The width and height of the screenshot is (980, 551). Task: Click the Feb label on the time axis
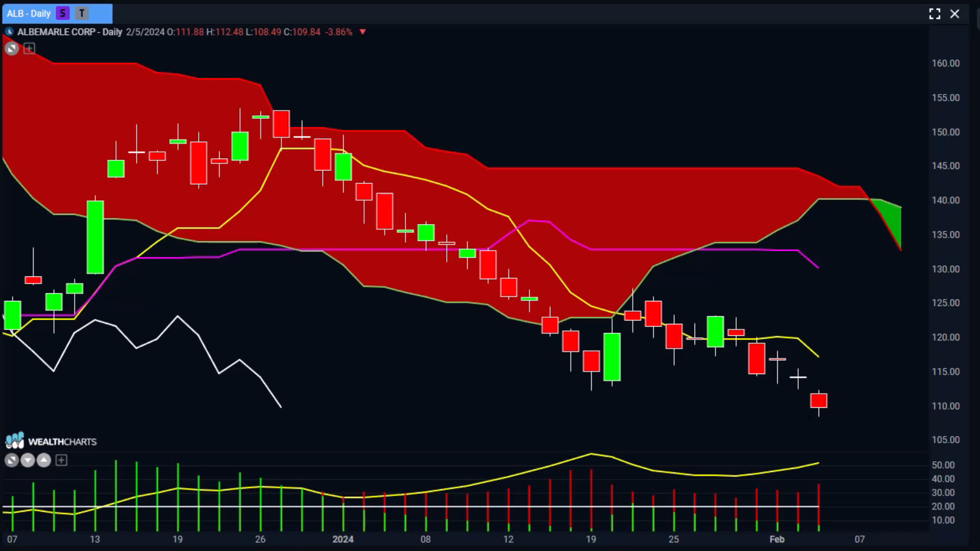point(777,539)
